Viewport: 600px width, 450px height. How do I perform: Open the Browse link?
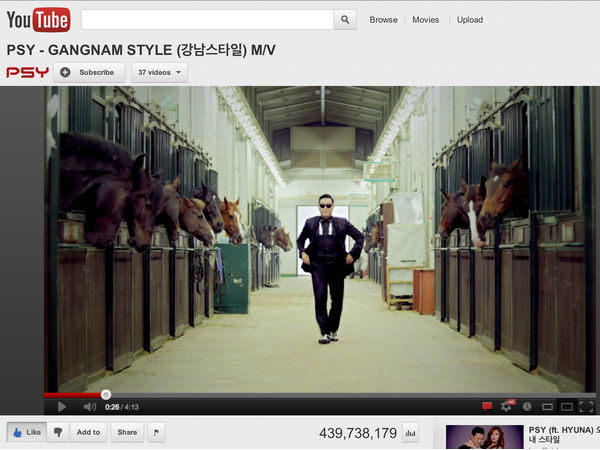(x=383, y=20)
